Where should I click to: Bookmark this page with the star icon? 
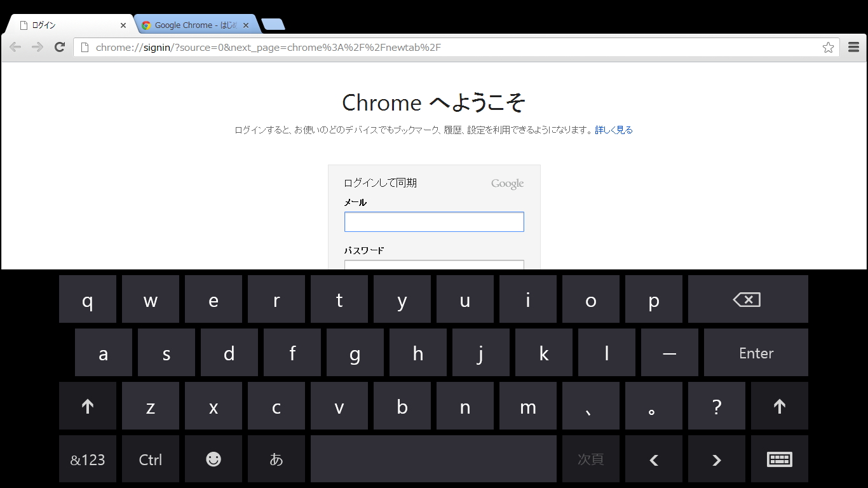tap(827, 47)
